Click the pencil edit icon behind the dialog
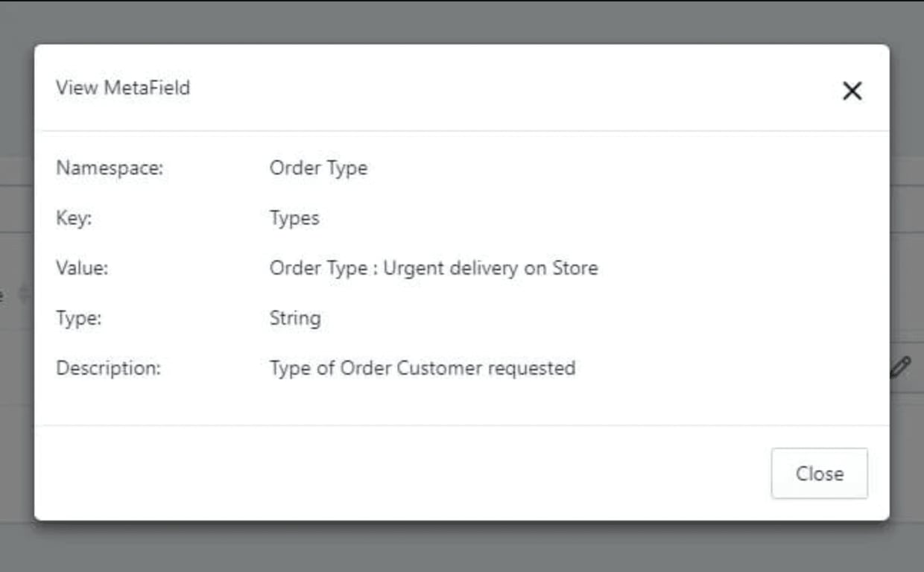This screenshot has width=924, height=572. [x=901, y=367]
